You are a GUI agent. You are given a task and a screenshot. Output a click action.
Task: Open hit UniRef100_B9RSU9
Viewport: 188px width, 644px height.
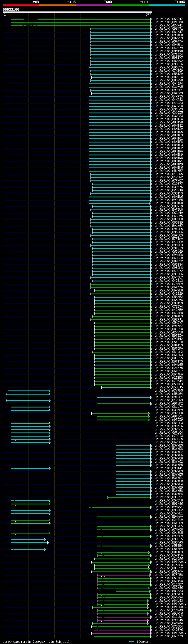tap(169, 536)
